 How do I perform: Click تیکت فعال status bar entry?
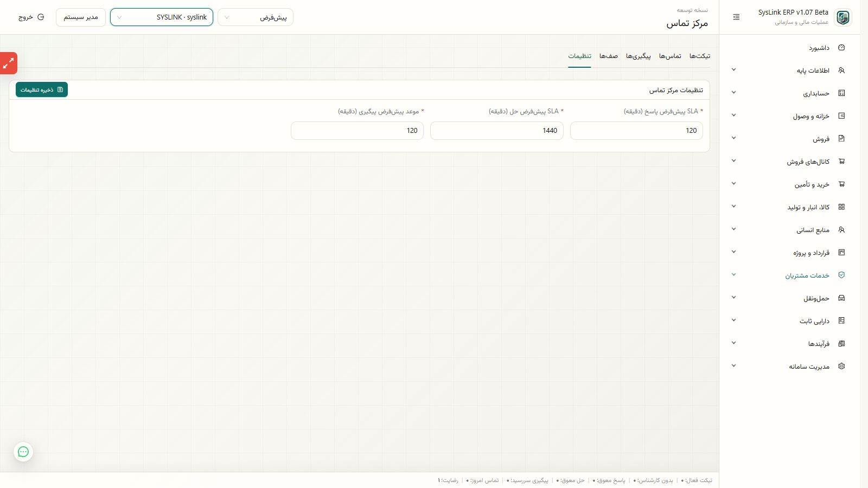click(x=697, y=480)
